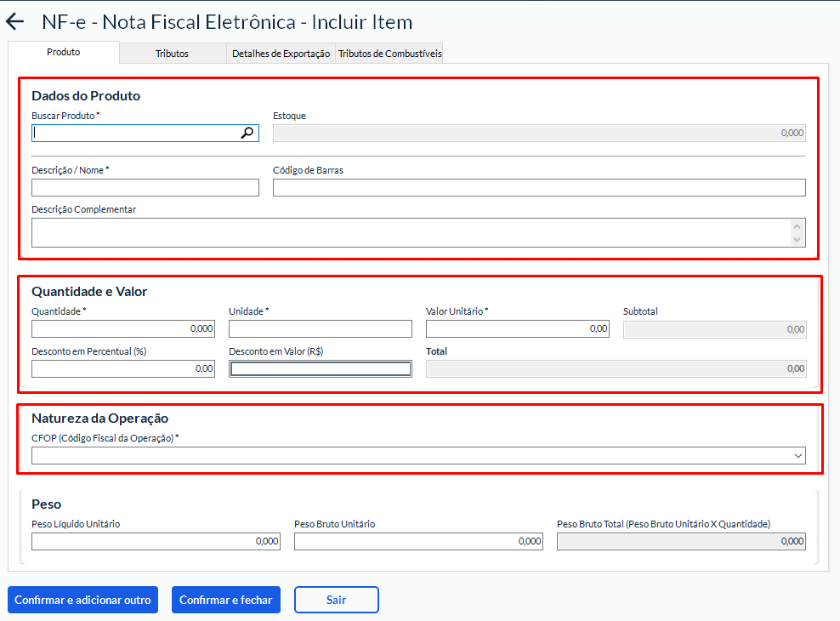
Task: Focus the Descrição / Nome field
Action: (x=145, y=188)
